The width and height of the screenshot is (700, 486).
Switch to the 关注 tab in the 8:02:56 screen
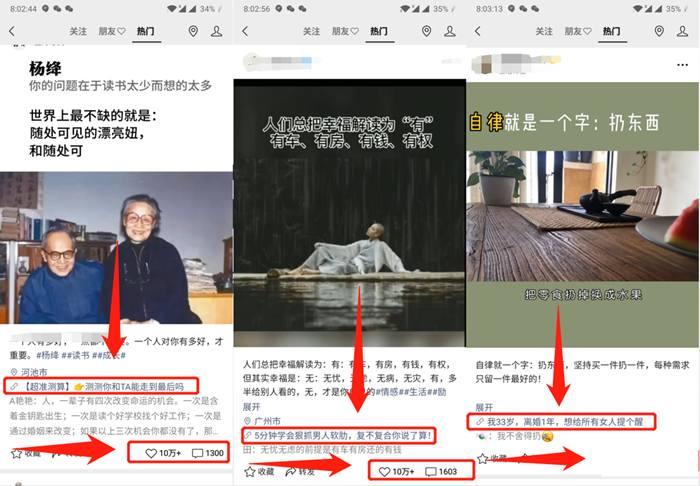click(312, 31)
